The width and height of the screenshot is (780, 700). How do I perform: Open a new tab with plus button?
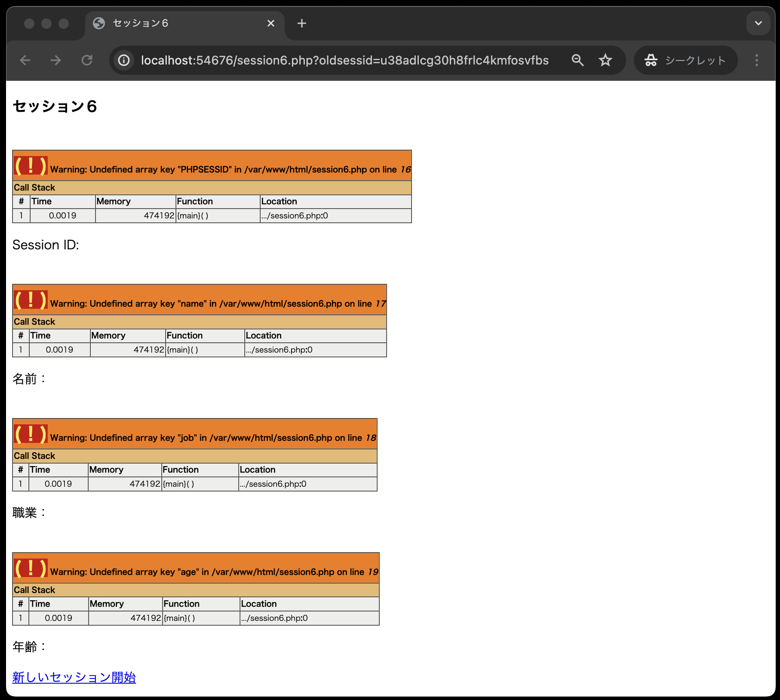(x=302, y=23)
